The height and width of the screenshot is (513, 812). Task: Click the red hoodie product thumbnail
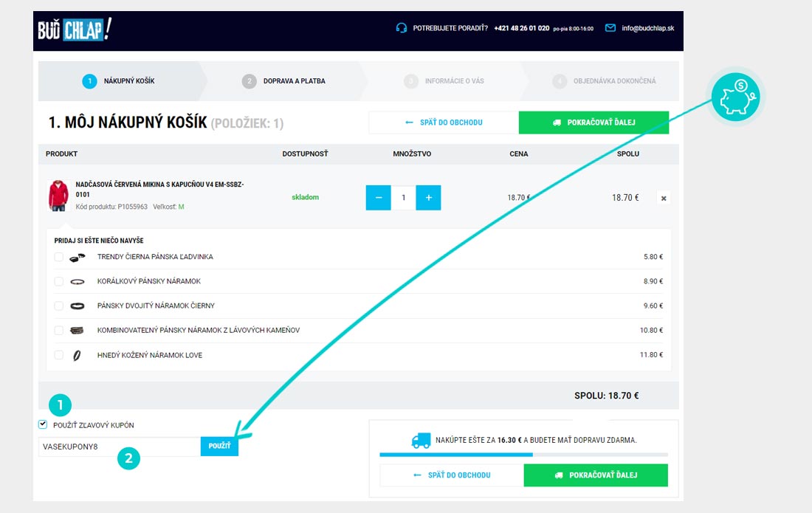click(58, 196)
